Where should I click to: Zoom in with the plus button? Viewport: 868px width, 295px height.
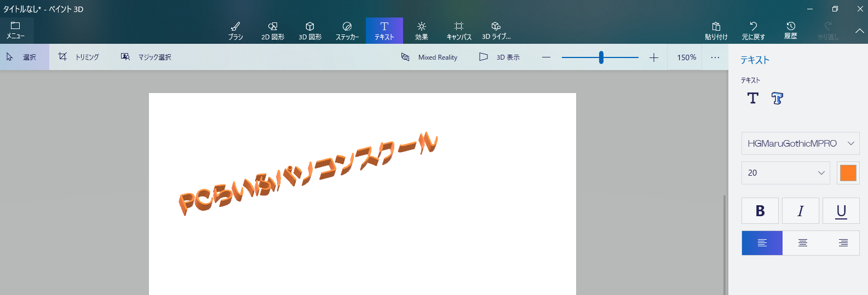654,57
